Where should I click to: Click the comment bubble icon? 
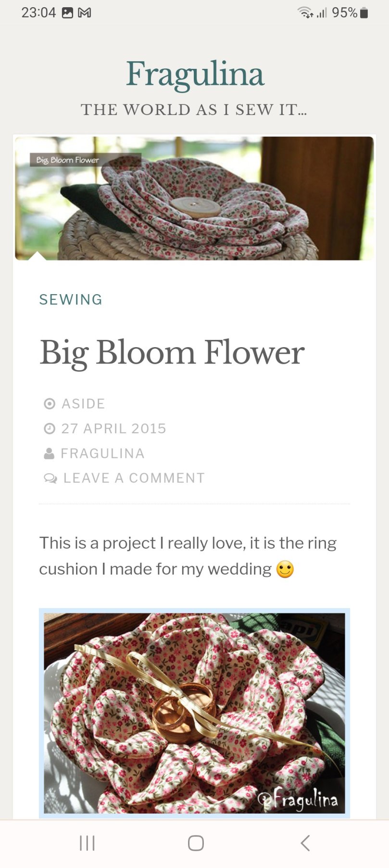(50, 478)
